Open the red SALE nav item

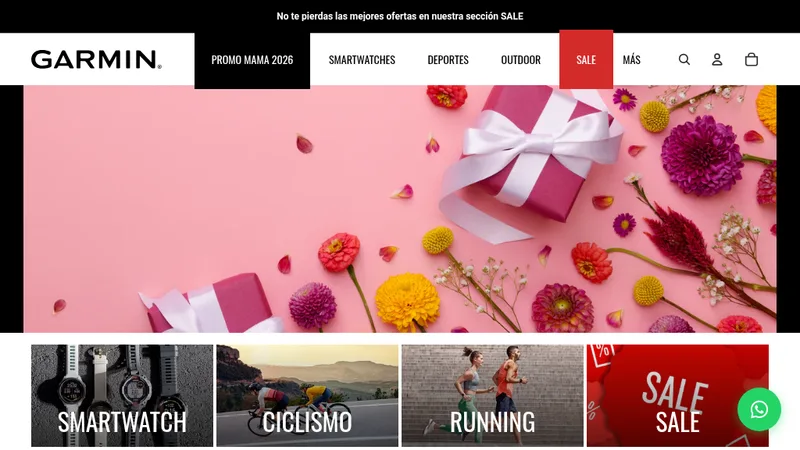(586, 60)
